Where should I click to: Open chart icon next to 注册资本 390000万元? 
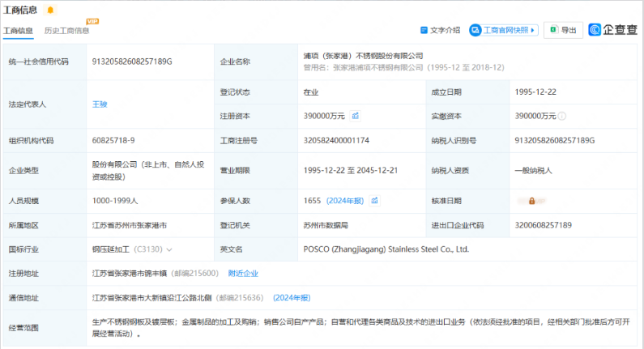tap(356, 116)
